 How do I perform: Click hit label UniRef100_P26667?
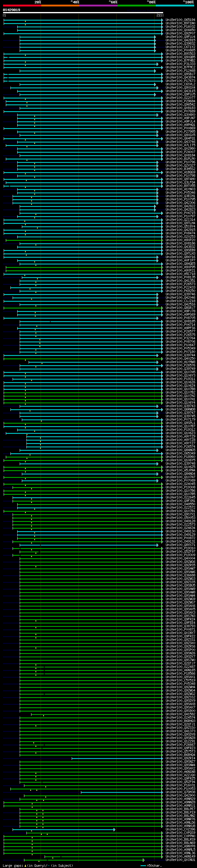coord(180,745)
